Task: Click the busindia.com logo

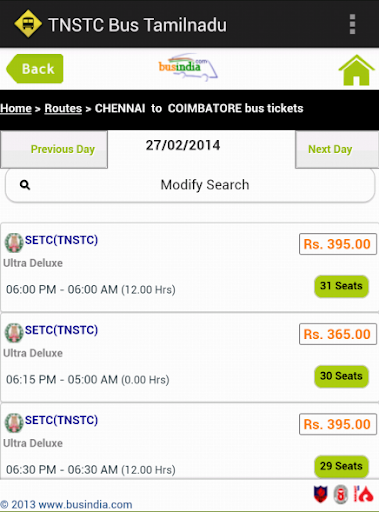Action: pyautogui.click(x=188, y=67)
